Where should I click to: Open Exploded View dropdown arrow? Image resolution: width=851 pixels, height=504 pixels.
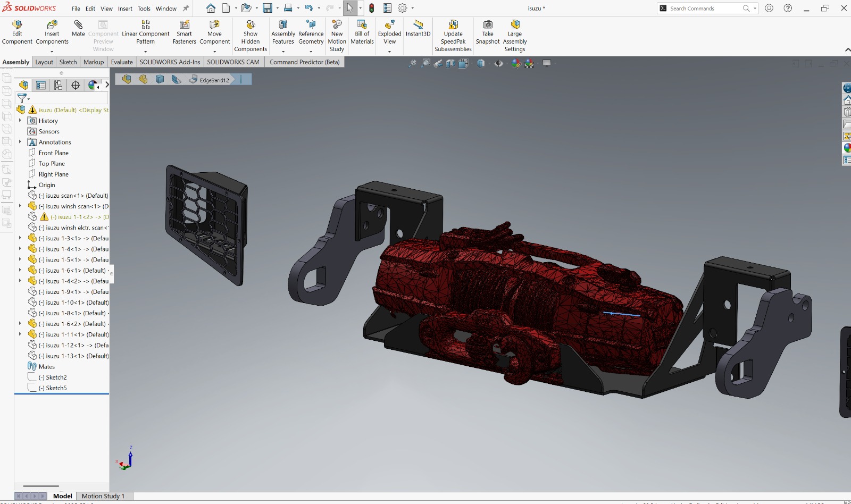tap(390, 52)
